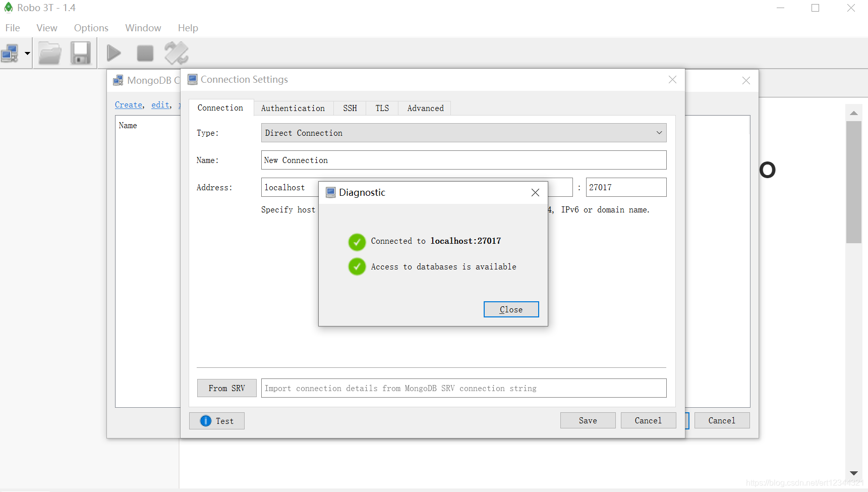The width and height of the screenshot is (868, 492).
Task: Click the MongoDB Connections title icon
Action: (x=118, y=80)
